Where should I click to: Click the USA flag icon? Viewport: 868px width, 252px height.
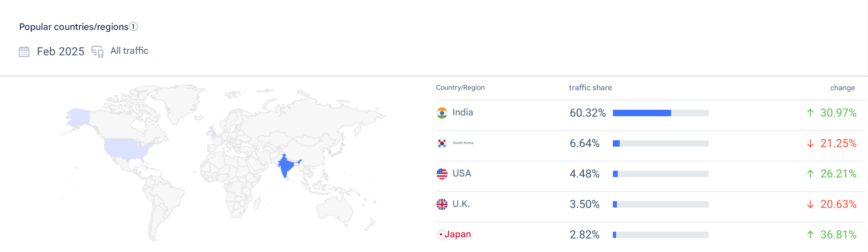(442, 173)
